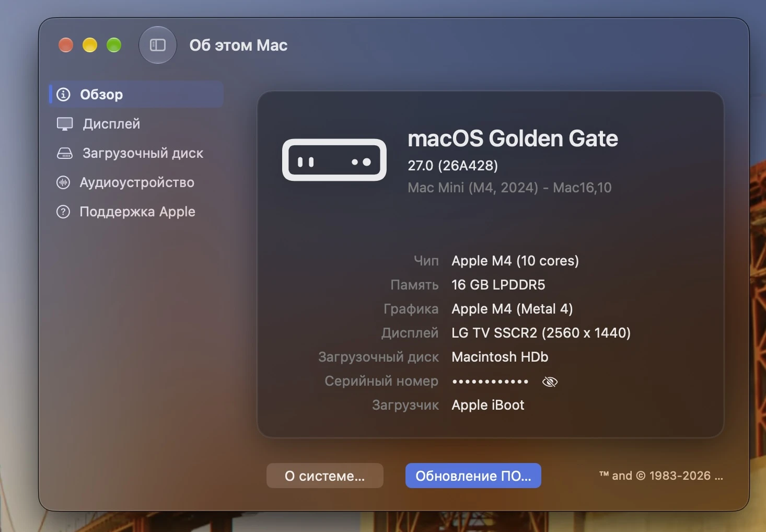766x532 pixels.
Task: Click the Mac Mini device illustration
Action: tap(334, 160)
